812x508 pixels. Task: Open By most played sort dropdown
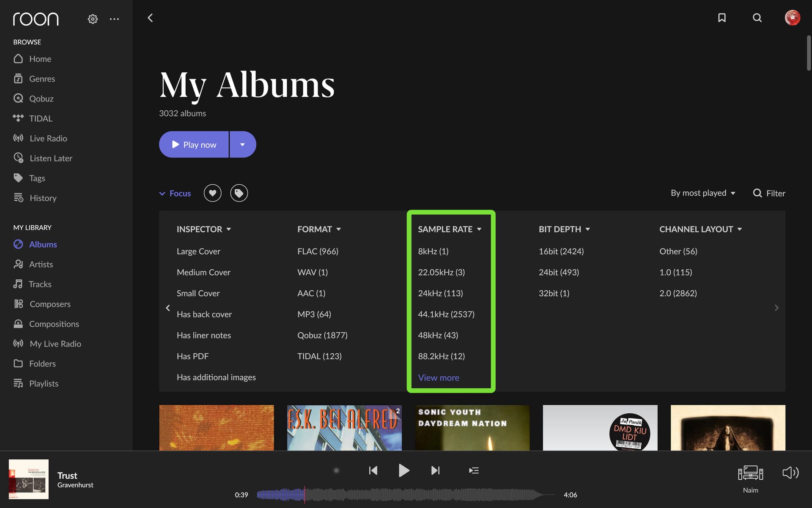tap(703, 193)
